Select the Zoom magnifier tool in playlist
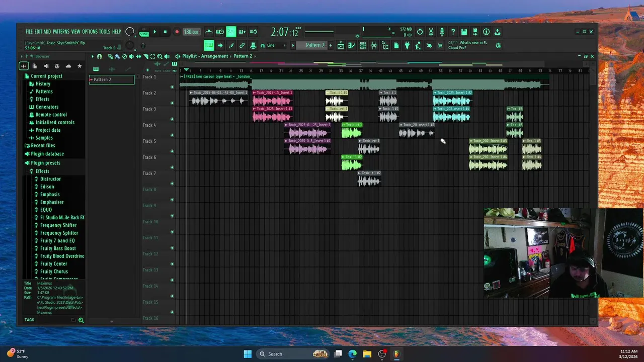 (159, 56)
